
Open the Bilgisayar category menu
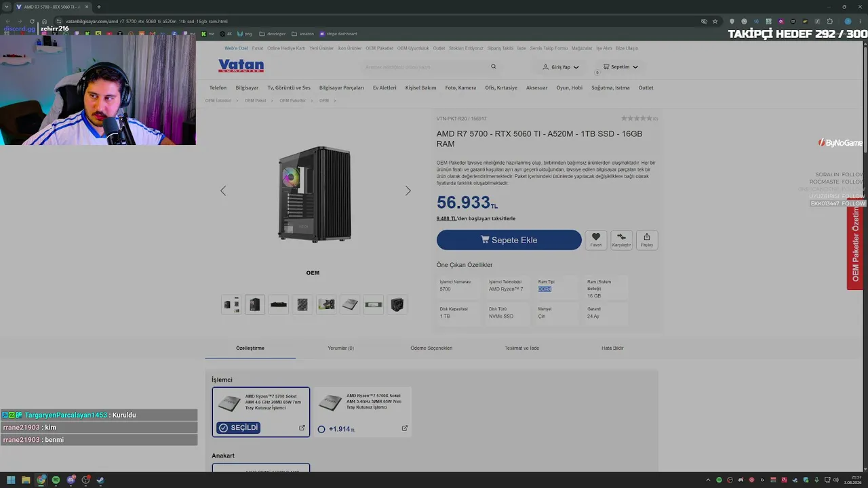pyautogui.click(x=247, y=87)
